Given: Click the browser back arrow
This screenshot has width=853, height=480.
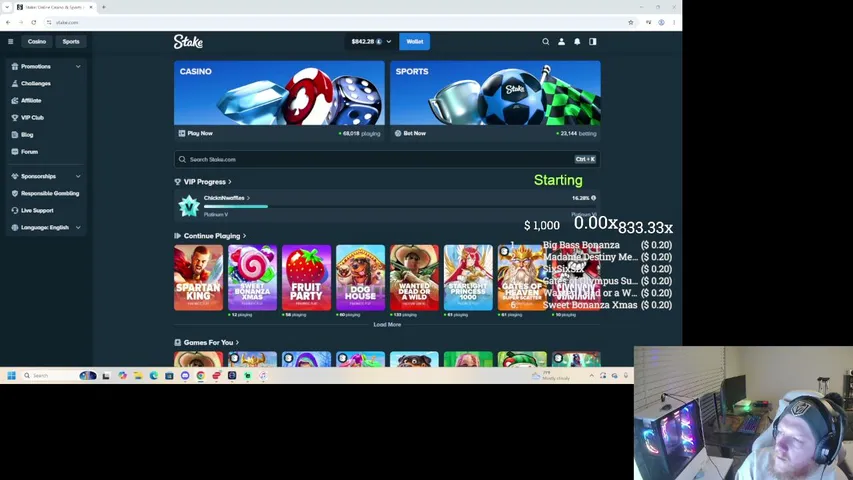Looking at the screenshot, I should pos(8,22).
